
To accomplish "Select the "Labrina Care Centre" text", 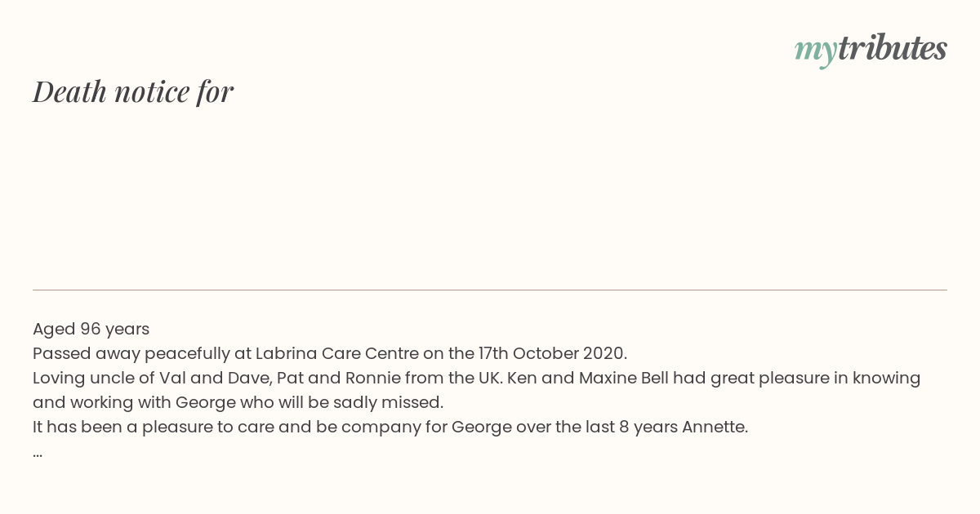I will point(336,354).
